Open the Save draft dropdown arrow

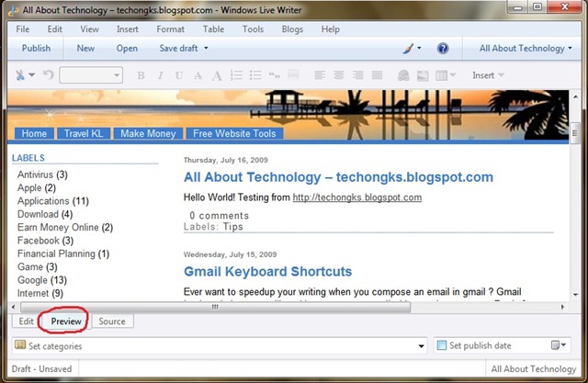pyautogui.click(x=206, y=48)
